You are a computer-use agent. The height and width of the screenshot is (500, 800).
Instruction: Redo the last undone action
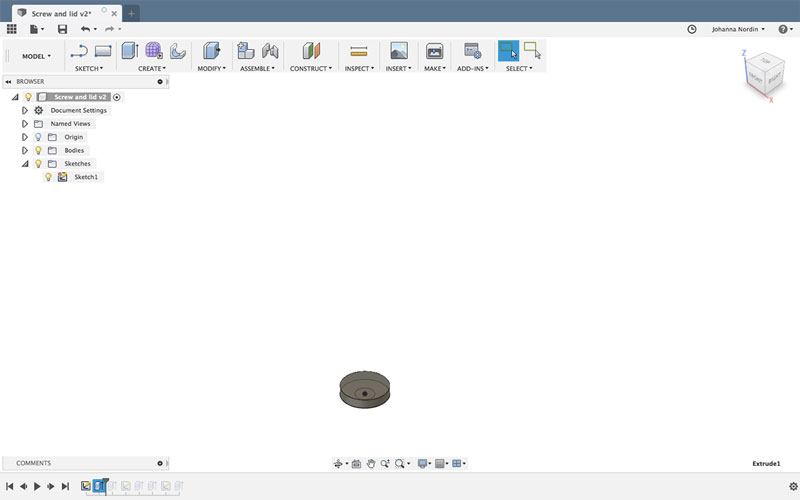(109, 29)
